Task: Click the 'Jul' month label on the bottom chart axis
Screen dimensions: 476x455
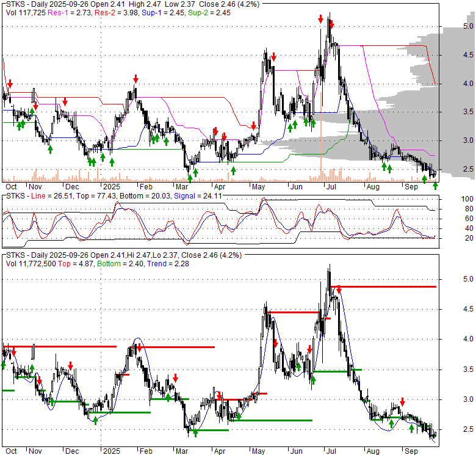Action: [x=331, y=451]
